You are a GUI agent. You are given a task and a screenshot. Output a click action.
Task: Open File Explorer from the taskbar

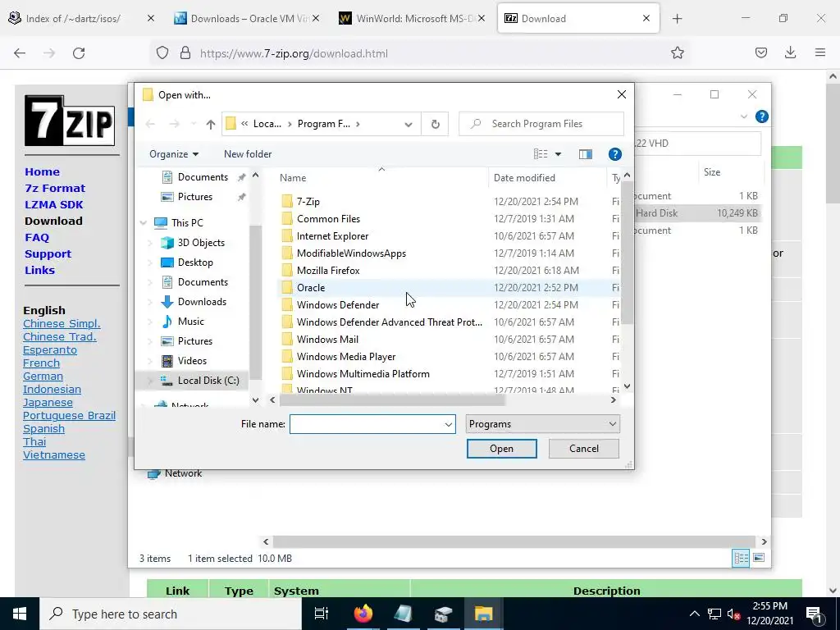point(483,614)
